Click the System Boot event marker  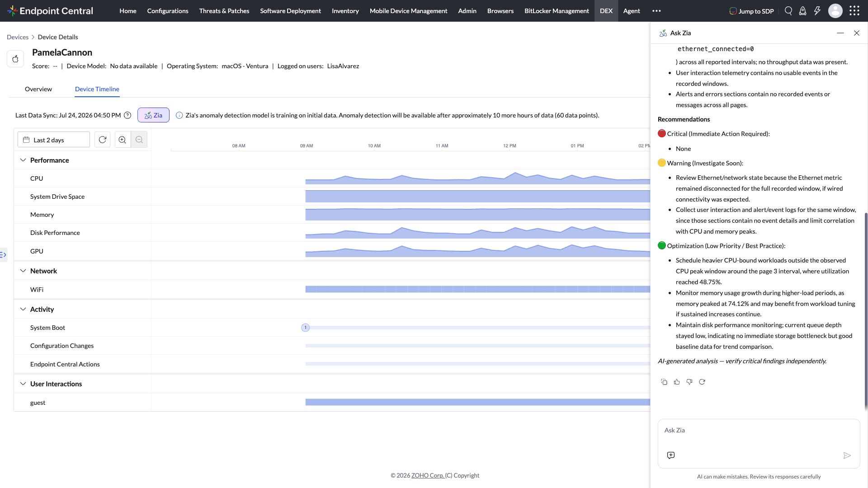[306, 328]
